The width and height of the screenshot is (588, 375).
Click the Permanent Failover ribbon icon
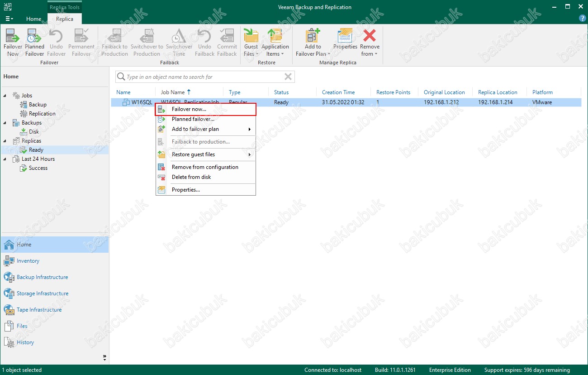[x=81, y=43]
